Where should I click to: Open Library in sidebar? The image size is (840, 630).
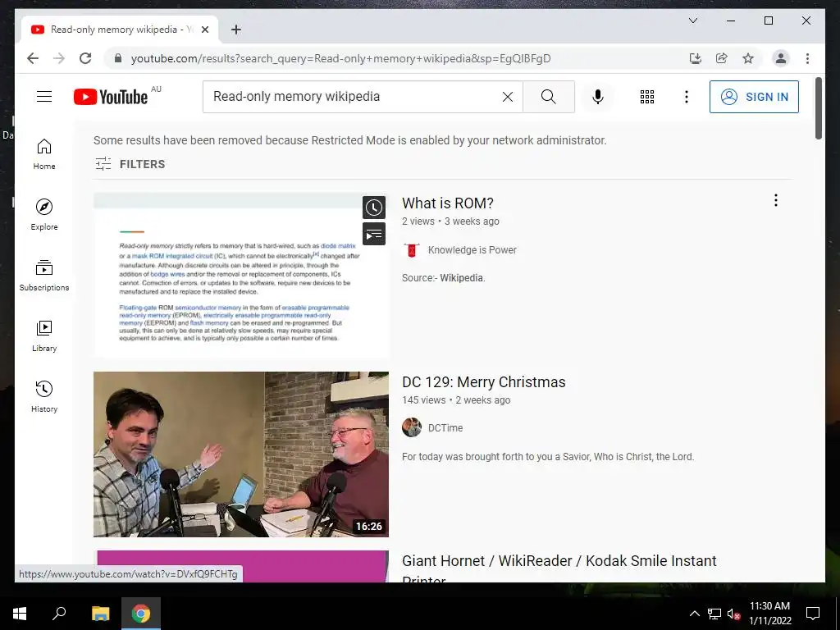click(x=44, y=336)
